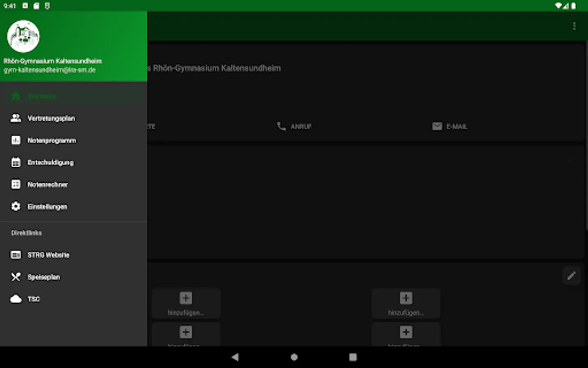Click the fork-and-knife icon for Speiseplan
Viewport: 588px width, 368px height.
[x=16, y=277]
